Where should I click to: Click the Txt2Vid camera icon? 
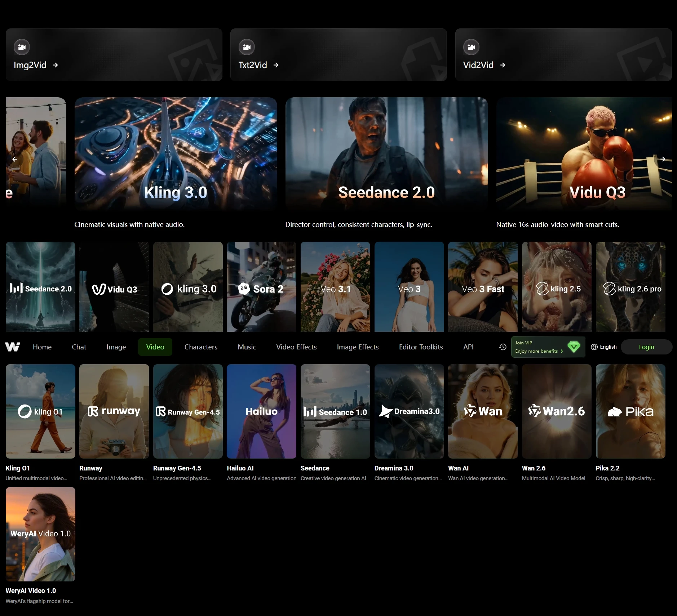pos(247,47)
